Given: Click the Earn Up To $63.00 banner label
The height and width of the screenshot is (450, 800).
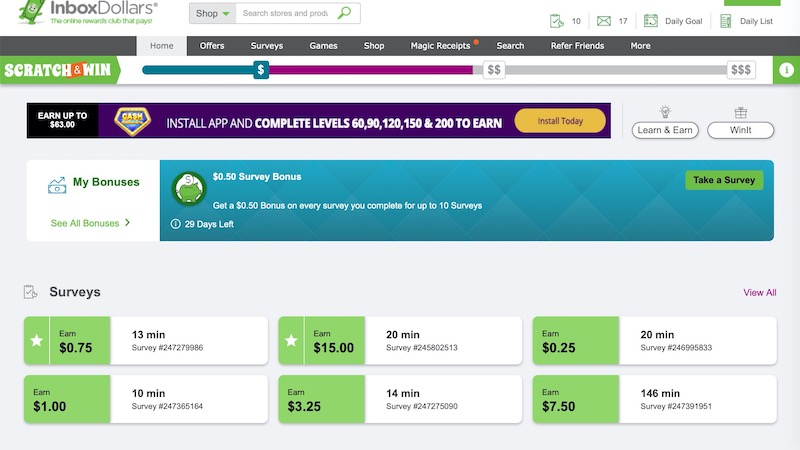Looking at the screenshot, I should pyautogui.click(x=62, y=120).
